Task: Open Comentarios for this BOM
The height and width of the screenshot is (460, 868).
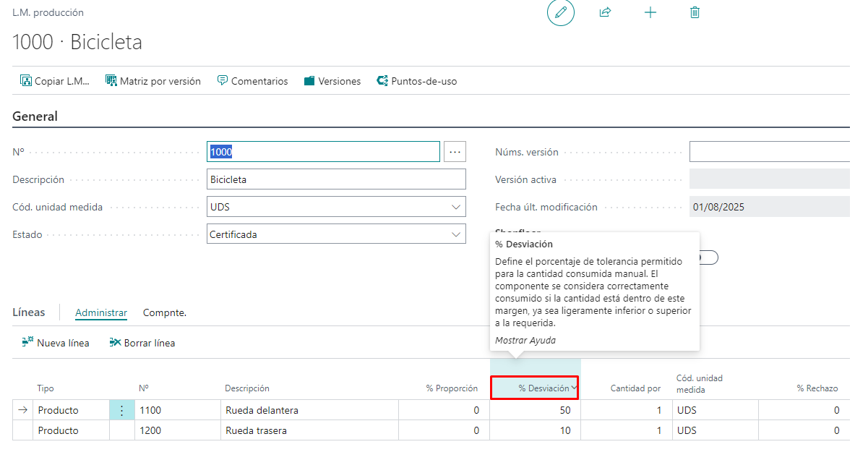Action: coord(252,81)
